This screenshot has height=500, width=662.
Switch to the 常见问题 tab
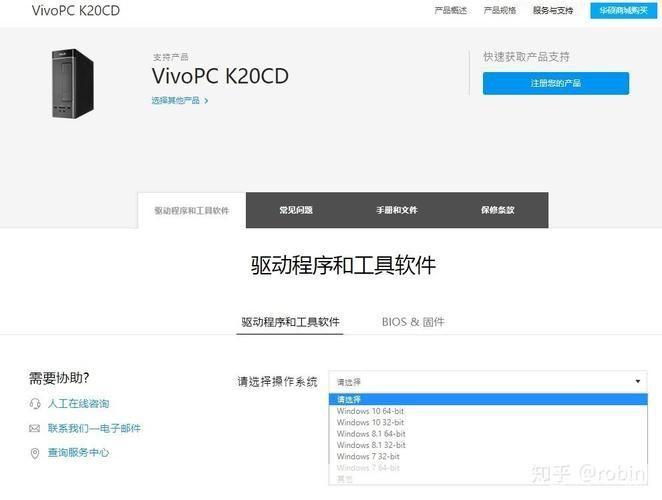(296, 210)
